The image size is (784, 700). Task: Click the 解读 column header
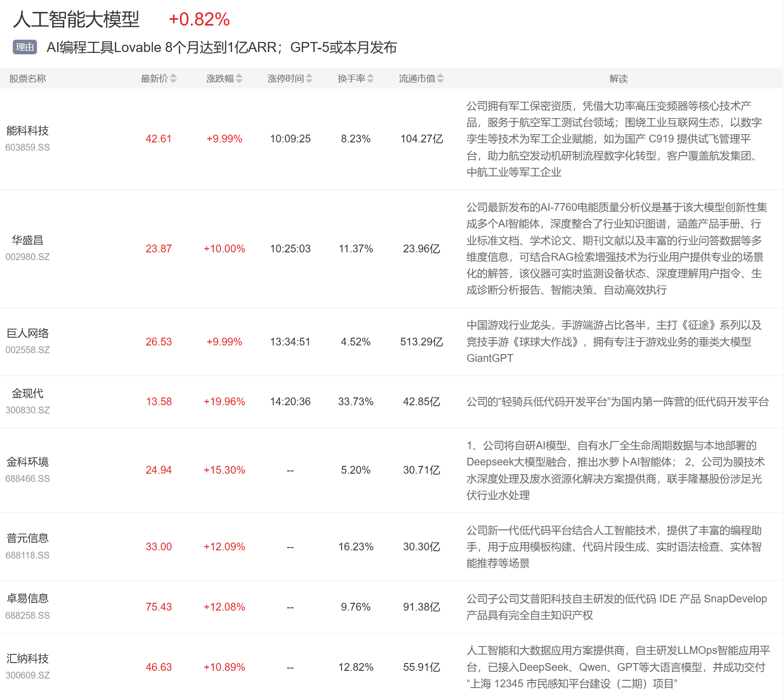(x=618, y=78)
